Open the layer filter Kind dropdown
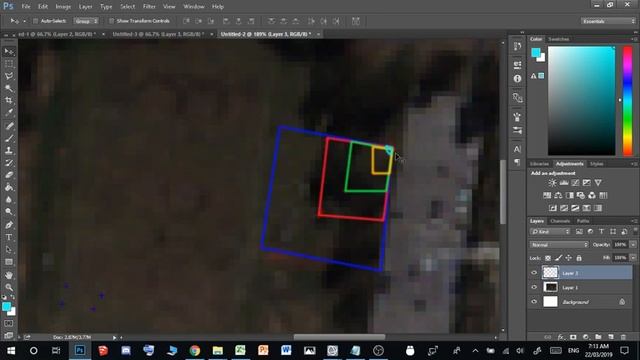This screenshot has height=360, width=640. click(x=550, y=232)
